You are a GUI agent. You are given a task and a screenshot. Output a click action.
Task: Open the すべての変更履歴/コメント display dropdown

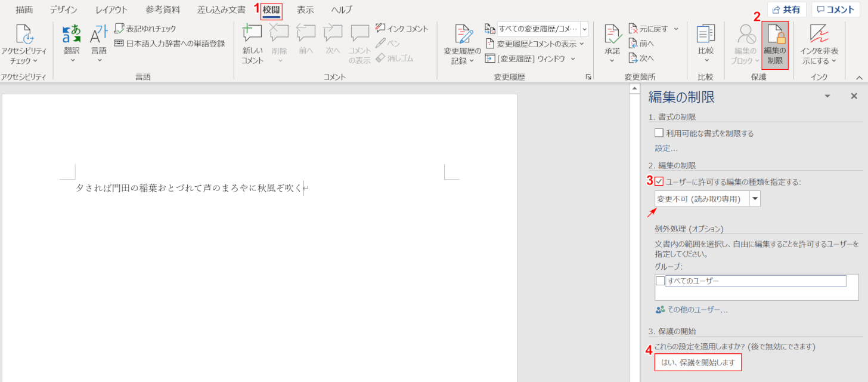click(x=584, y=28)
